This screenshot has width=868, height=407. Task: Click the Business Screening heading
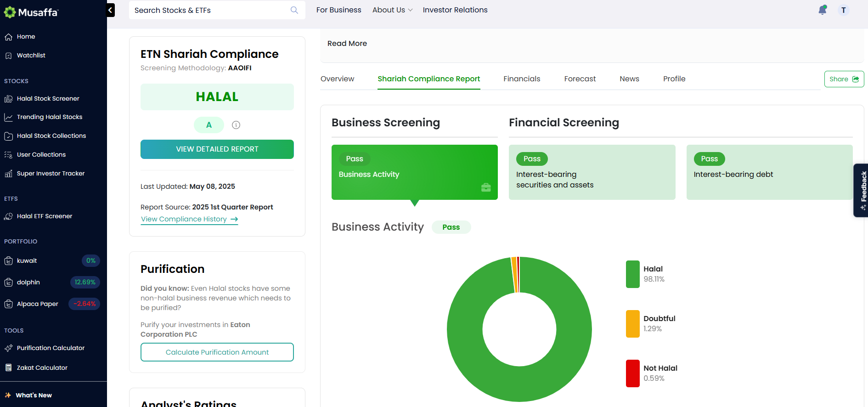coord(386,123)
